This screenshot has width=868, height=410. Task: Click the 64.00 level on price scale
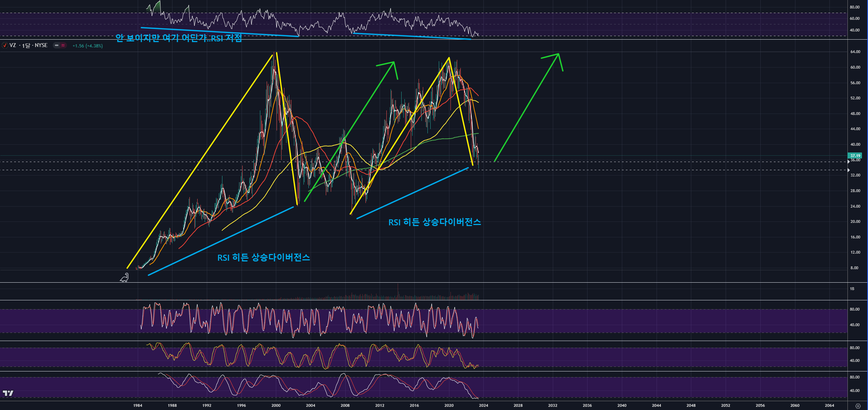[x=855, y=52]
